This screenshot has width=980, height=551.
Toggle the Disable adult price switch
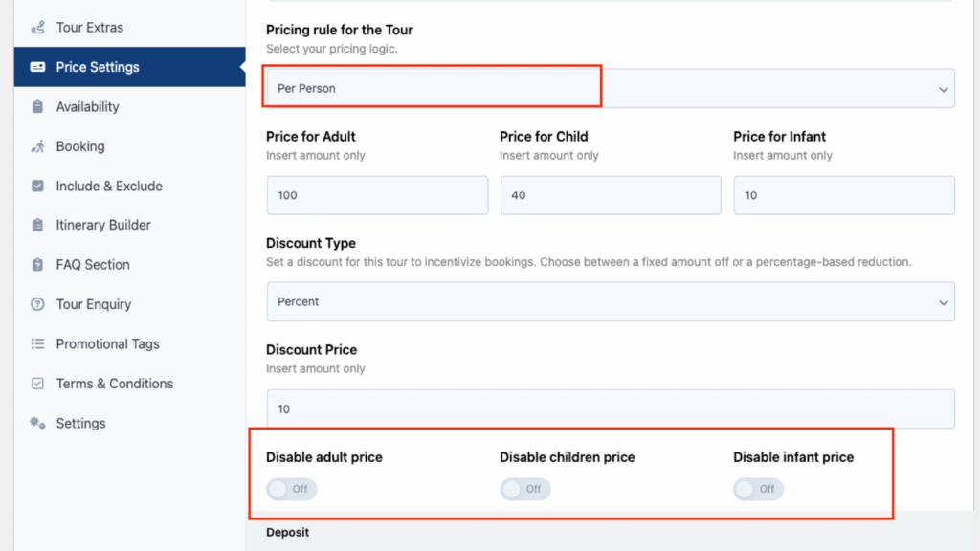coord(291,489)
